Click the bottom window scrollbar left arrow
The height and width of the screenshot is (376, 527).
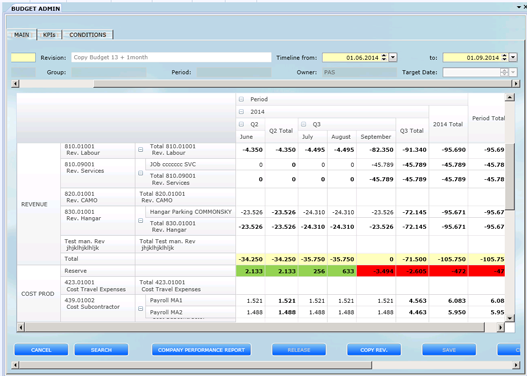pos(15,365)
